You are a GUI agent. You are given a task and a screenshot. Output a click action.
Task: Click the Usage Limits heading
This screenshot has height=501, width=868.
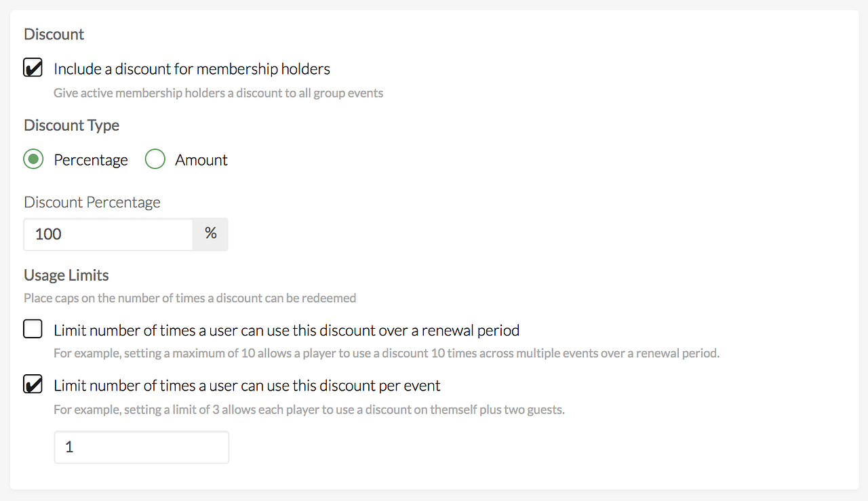66,275
